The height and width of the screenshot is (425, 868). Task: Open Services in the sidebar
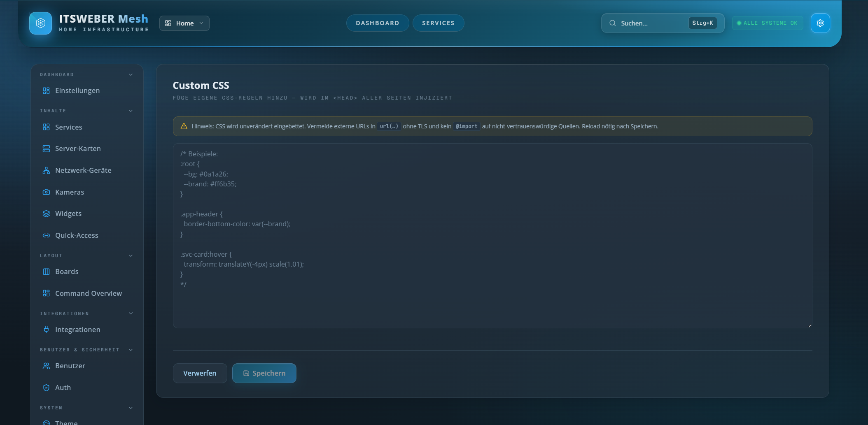(x=87, y=127)
